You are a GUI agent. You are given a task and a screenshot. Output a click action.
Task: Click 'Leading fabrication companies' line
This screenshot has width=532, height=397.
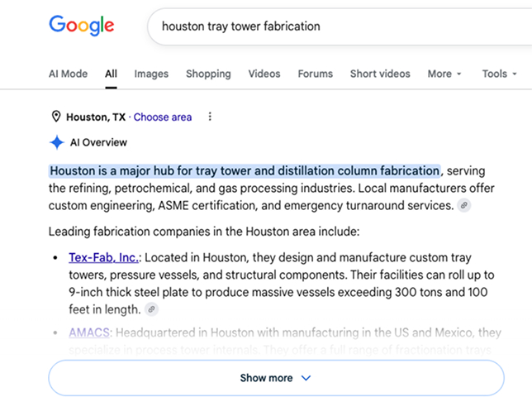(204, 232)
